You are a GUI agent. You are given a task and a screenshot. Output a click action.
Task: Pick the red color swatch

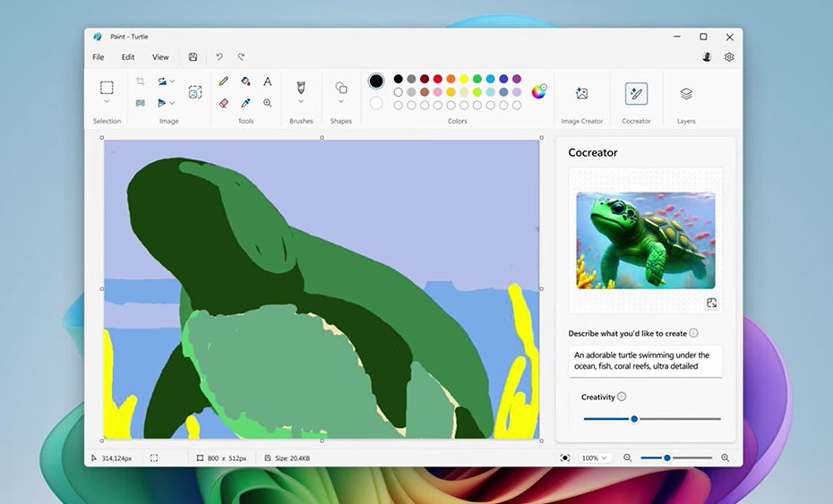click(438, 79)
